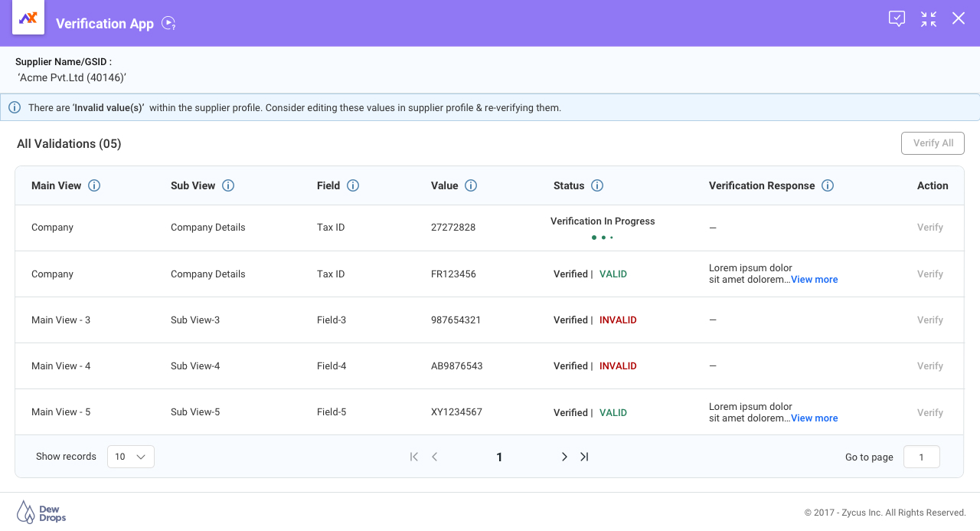Jump to last page icon
This screenshot has width=980, height=531.
(584, 457)
